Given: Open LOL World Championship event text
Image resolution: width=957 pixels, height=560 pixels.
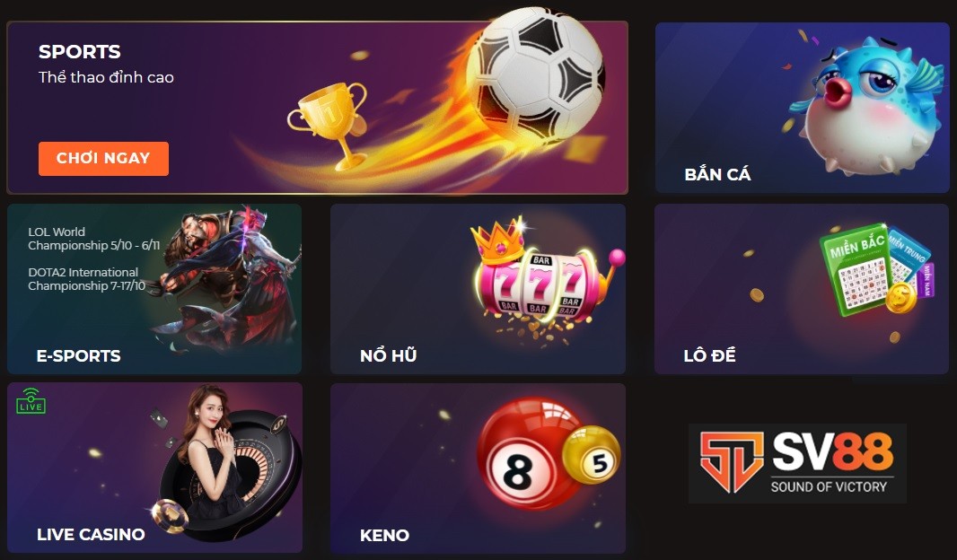Looking at the screenshot, I should click(94, 239).
